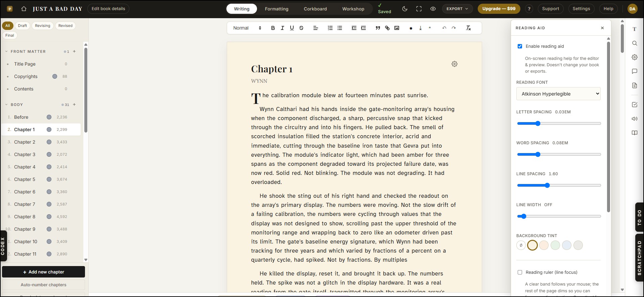This screenshot has height=297, width=644.
Task: Insert an image into chapter
Action: point(397,28)
